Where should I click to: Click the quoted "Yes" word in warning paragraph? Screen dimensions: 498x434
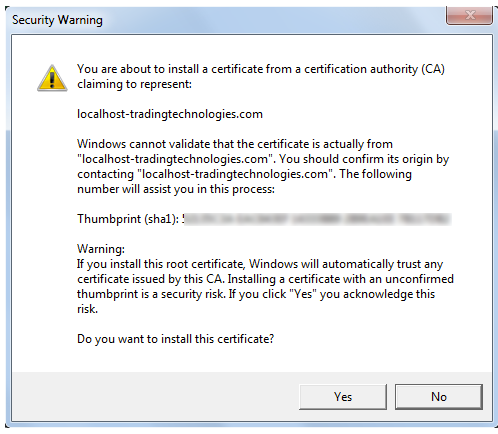tap(303, 294)
